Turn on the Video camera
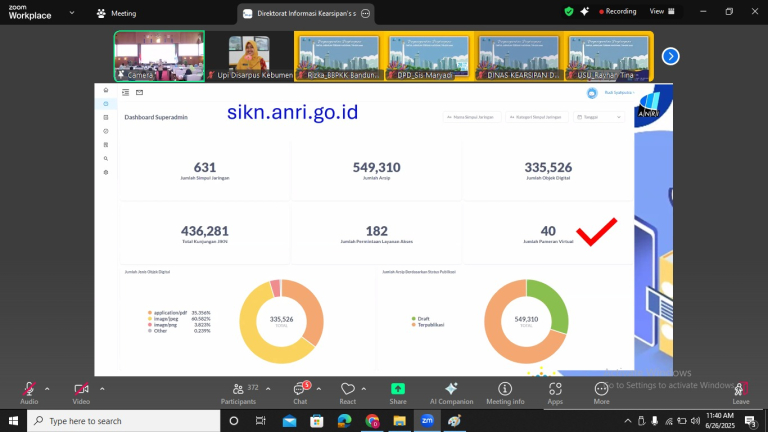 pyautogui.click(x=81, y=393)
